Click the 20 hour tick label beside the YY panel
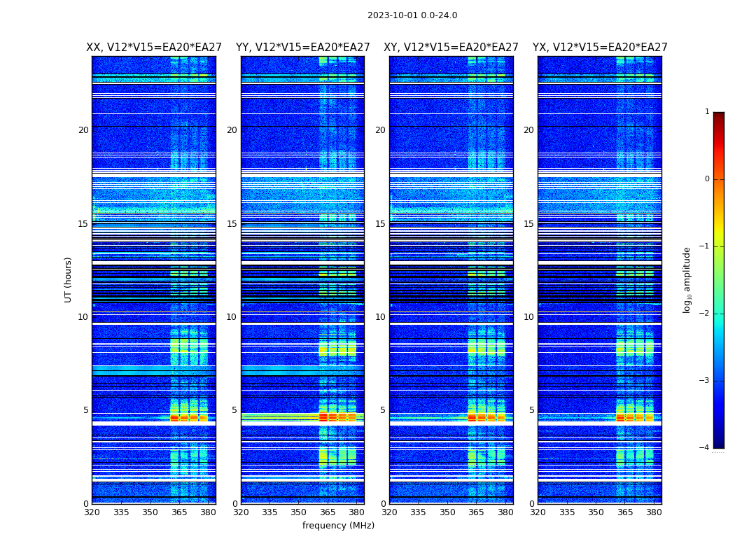The height and width of the screenshot is (560, 735). (232, 129)
